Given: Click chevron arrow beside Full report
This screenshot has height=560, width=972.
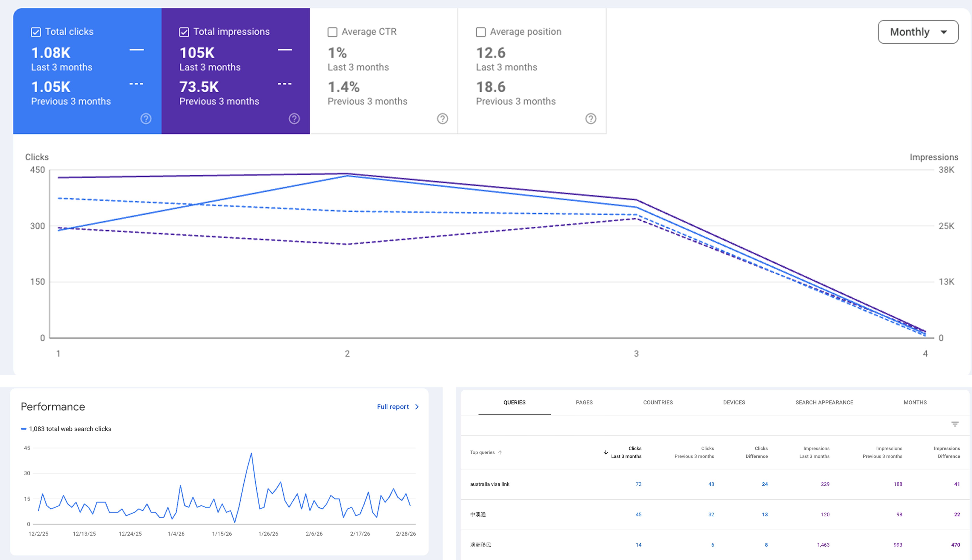Looking at the screenshot, I should [x=417, y=407].
